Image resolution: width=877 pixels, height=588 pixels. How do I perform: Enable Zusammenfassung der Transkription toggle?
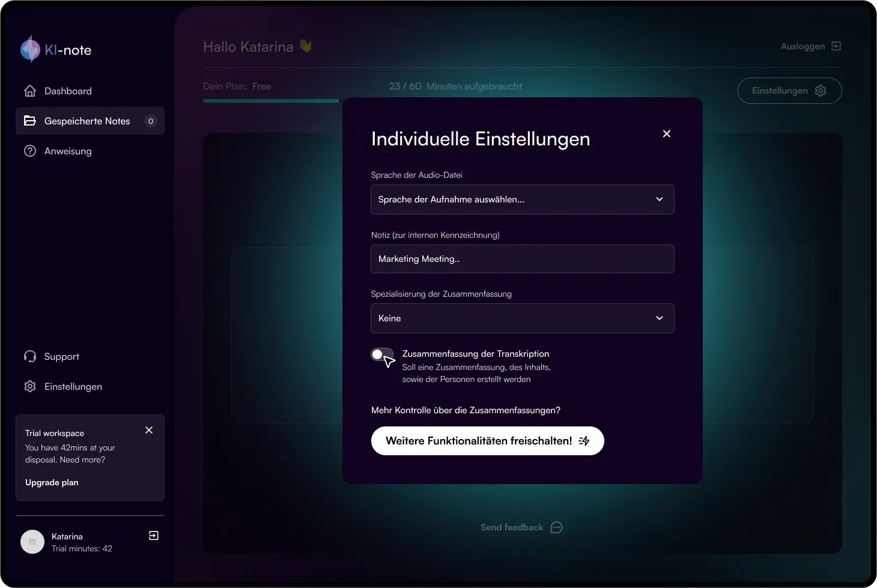click(x=382, y=354)
